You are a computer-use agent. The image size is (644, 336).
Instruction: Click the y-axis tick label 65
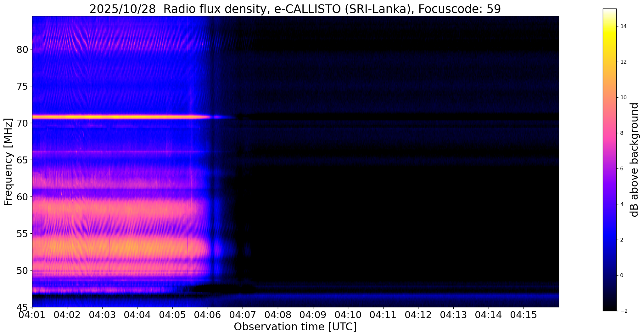tap(22, 160)
